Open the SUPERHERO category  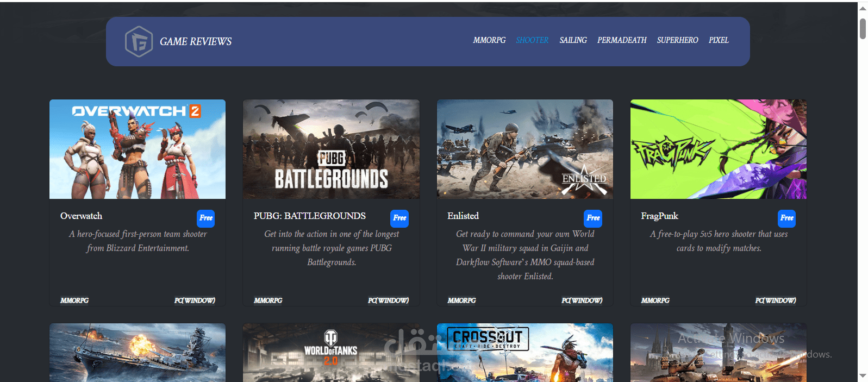click(x=677, y=40)
